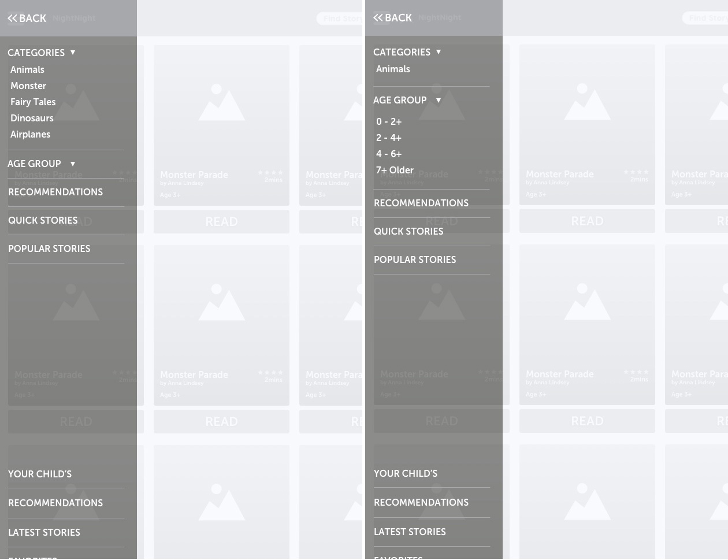Expand the collapsed Age Group arrow in left screen
Screen dimensions: 728x560
coord(73,164)
